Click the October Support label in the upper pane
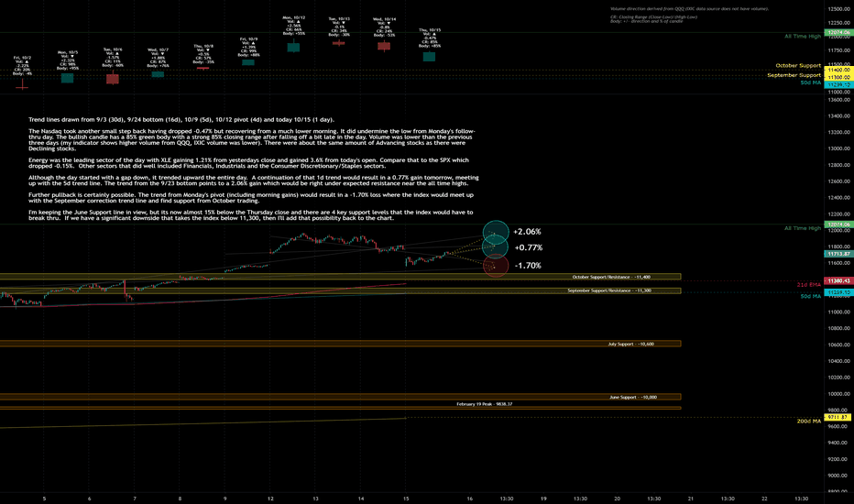 [798, 65]
